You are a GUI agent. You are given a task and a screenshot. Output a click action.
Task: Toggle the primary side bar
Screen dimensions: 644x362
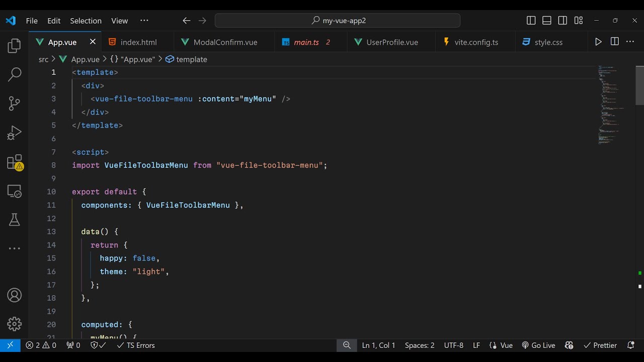tap(531, 21)
